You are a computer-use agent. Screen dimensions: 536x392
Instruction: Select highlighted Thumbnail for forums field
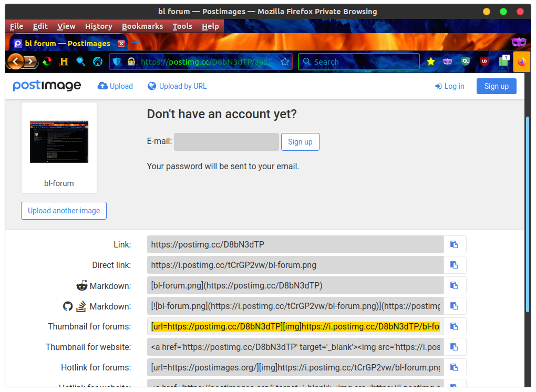295,326
